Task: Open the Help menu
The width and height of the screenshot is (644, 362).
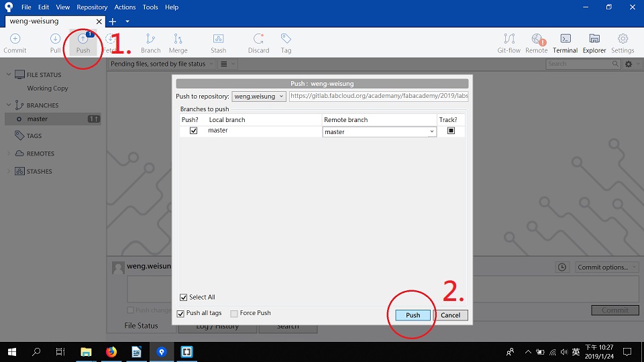Action: (x=172, y=7)
